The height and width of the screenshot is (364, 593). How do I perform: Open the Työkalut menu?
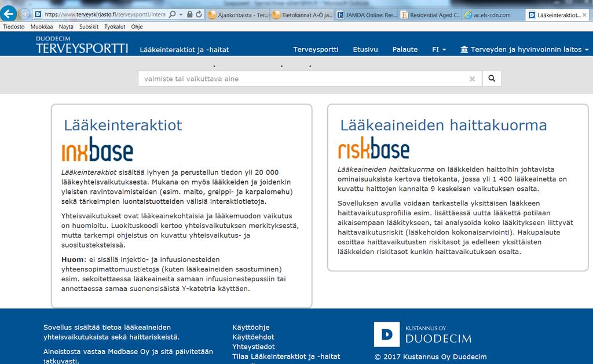point(115,27)
